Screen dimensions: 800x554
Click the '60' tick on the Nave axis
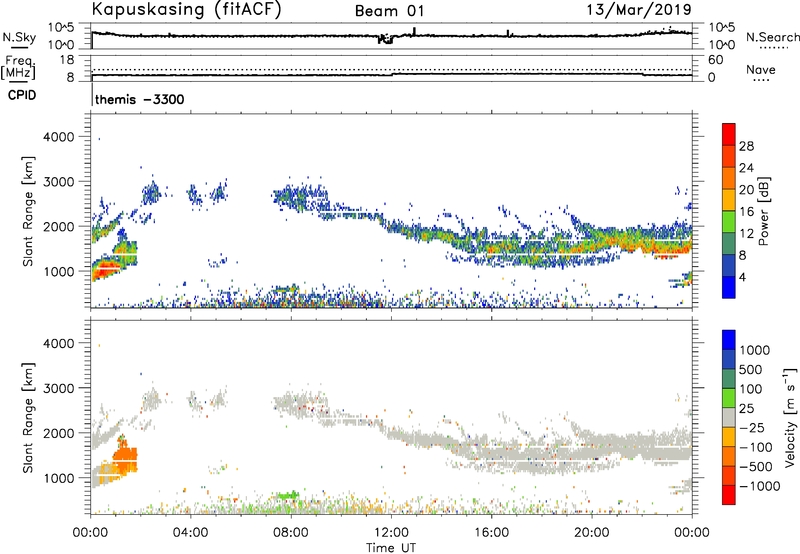(716, 60)
